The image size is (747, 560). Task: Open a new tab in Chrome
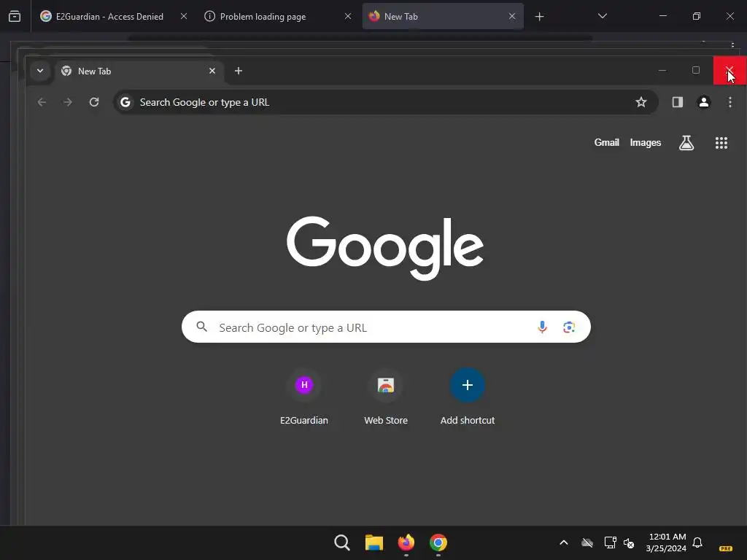tap(239, 71)
